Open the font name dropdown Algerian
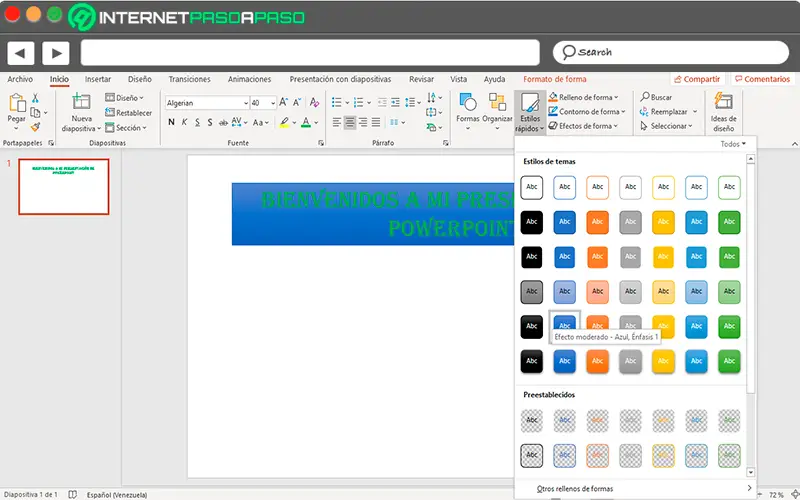 245,103
